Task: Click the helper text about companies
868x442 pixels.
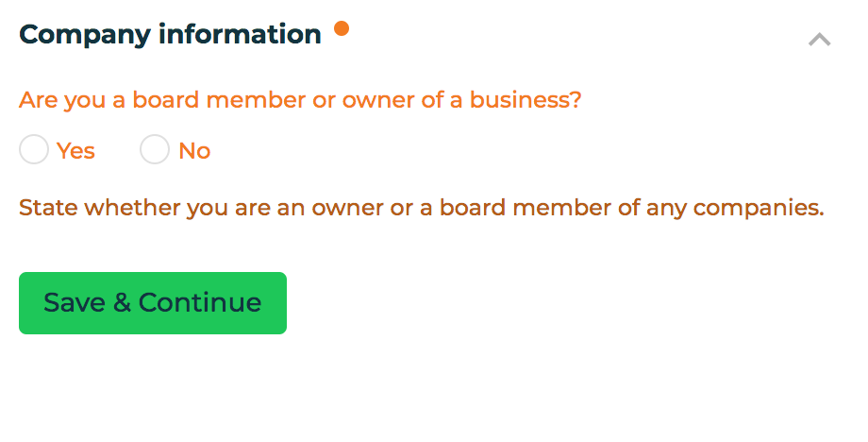Action: [422, 208]
